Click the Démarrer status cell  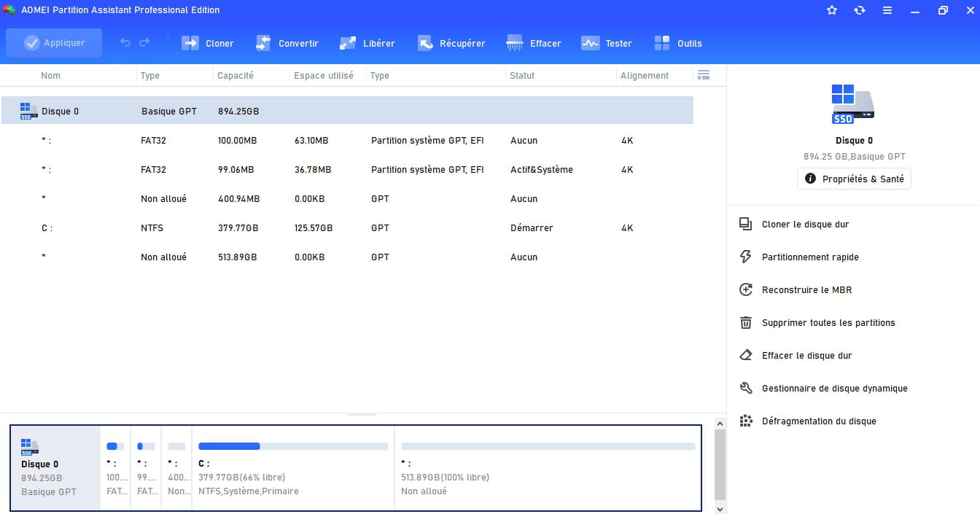pyautogui.click(x=532, y=228)
